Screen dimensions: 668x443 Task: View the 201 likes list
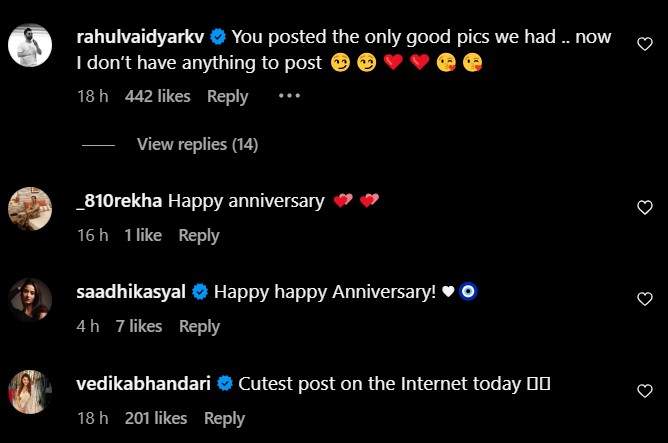(156, 418)
